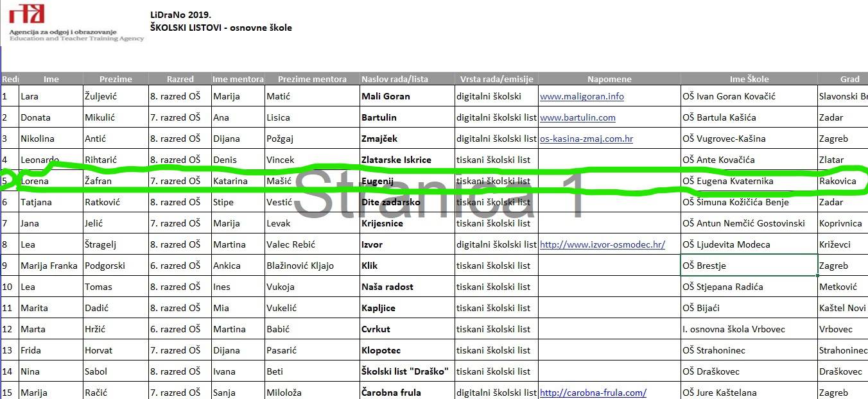Select the Prezime column header
Screen dimensions: 868x399
tap(116, 79)
